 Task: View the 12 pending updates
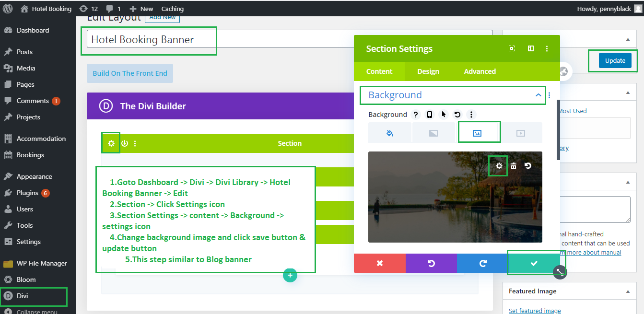coord(88,9)
